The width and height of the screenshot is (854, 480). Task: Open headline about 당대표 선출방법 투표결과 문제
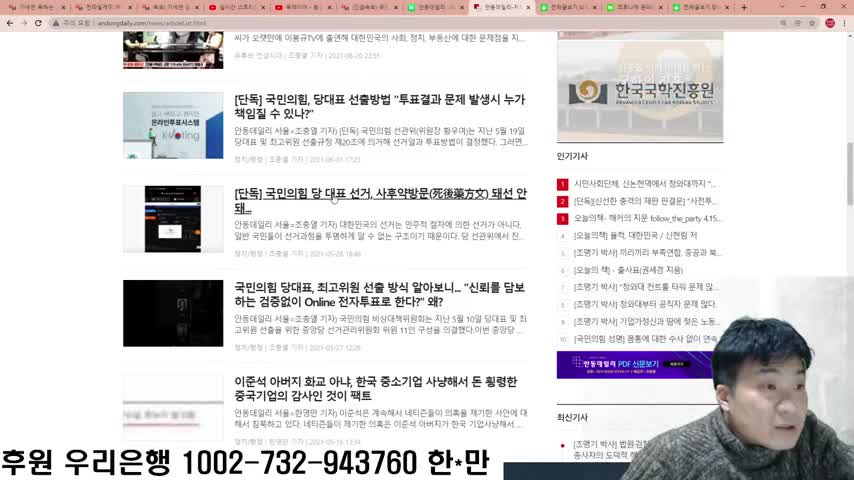(x=380, y=106)
